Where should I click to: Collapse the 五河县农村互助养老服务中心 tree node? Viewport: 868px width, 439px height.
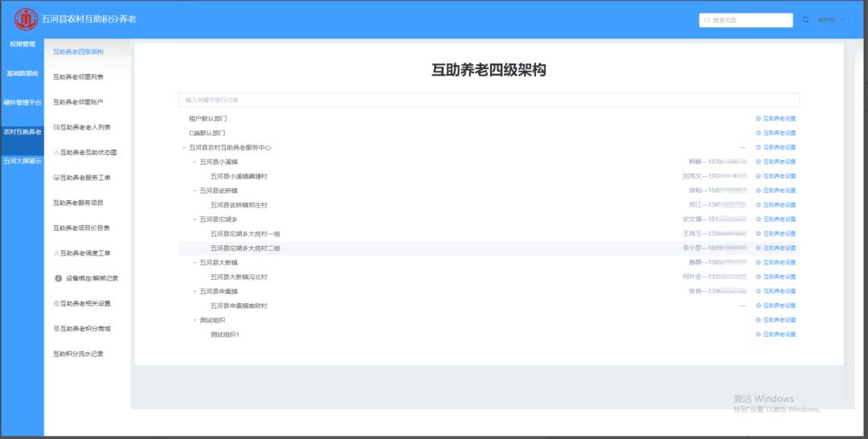pos(184,148)
